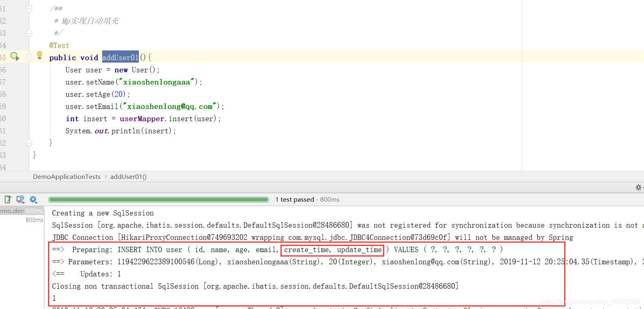Click the 'int' keyword before insert

[x=72, y=119]
